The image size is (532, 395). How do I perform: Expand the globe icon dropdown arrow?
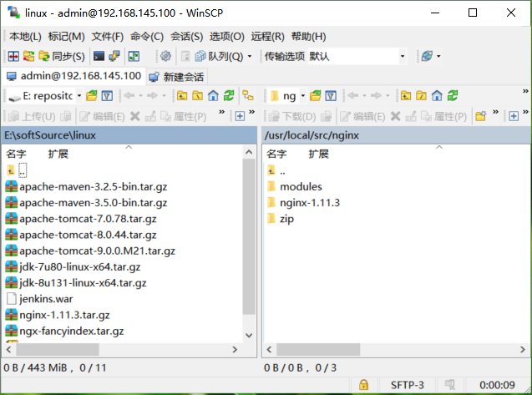438,56
